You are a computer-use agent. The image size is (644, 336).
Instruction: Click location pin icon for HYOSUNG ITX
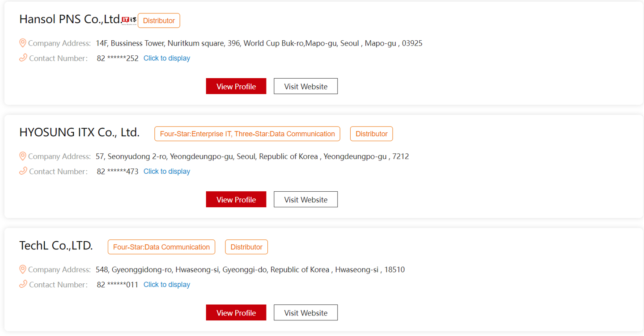coord(22,156)
